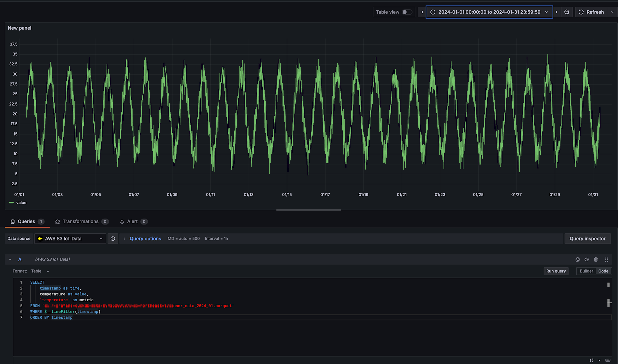This screenshot has height=364, width=618.
Task: Click the New panel title
Action: pyautogui.click(x=19, y=28)
